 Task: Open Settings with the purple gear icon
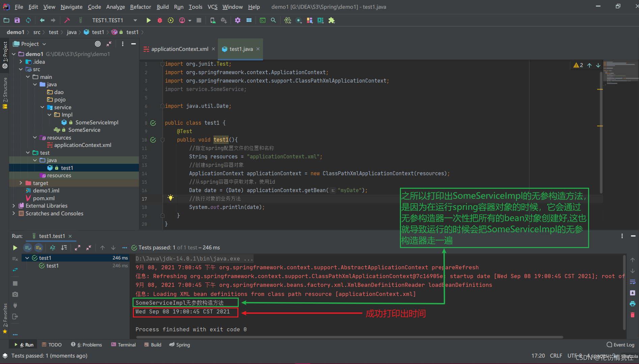click(238, 20)
